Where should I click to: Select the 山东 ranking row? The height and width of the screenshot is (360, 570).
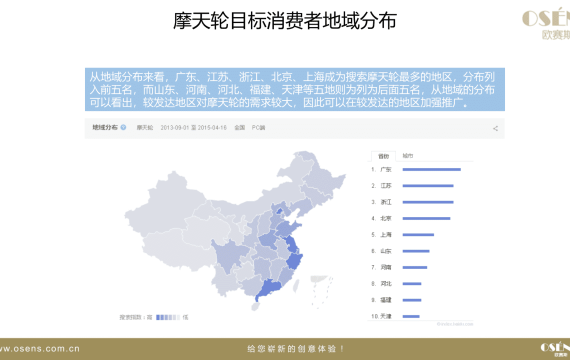tap(400, 251)
